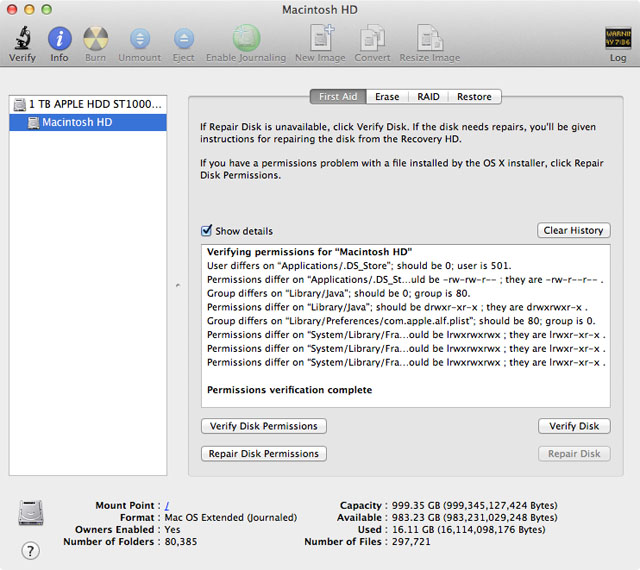The width and height of the screenshot is (640, 570).
Task: Click the Available value 983.23 GB
Action: (x=474, y=518)
